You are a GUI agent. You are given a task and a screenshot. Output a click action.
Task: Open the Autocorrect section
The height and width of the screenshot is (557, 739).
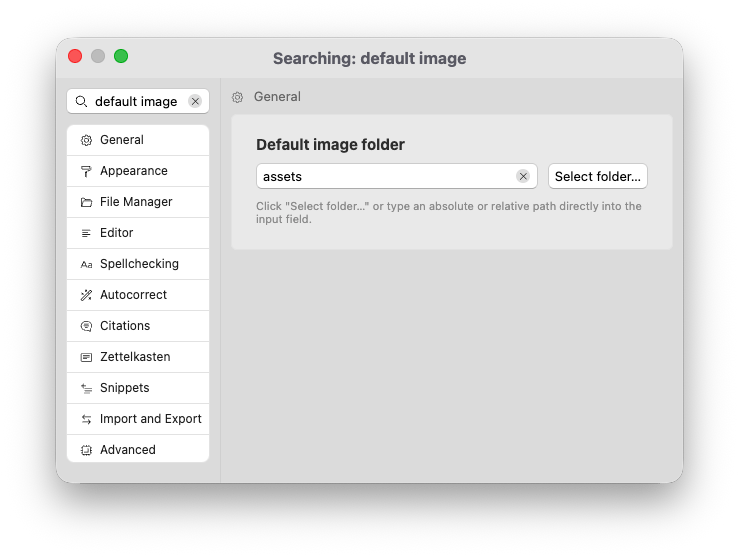click(138, 295)
